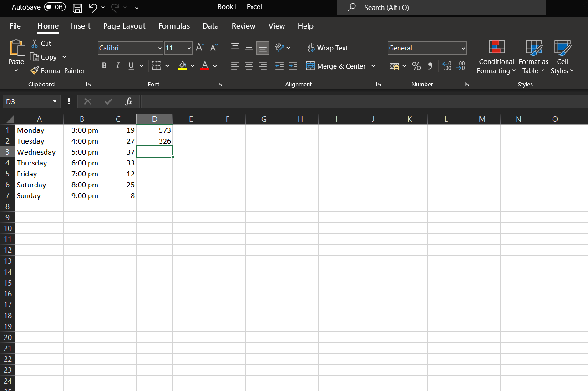
Task: Click the Borders icon
Action: point(156,66)
